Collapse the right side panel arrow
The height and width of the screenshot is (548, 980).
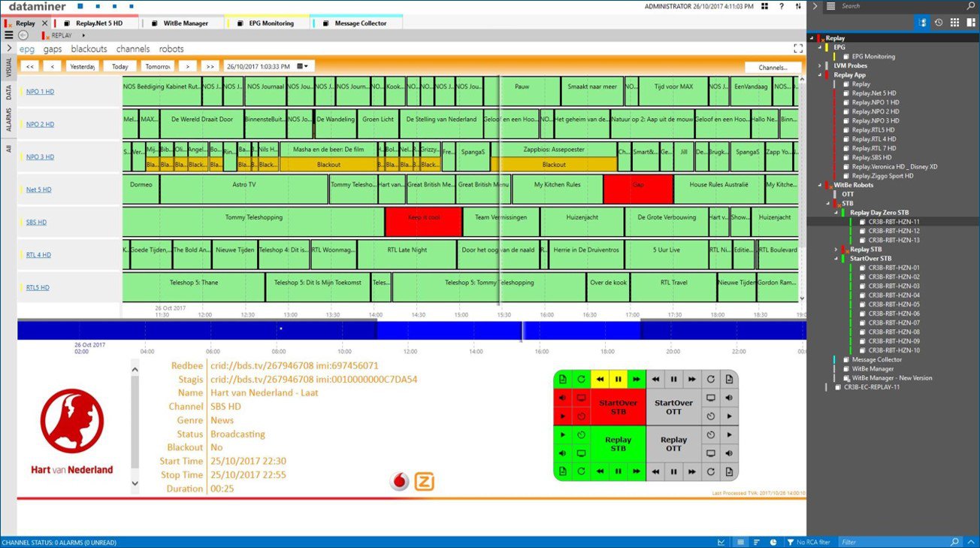[x=815, y=6]
